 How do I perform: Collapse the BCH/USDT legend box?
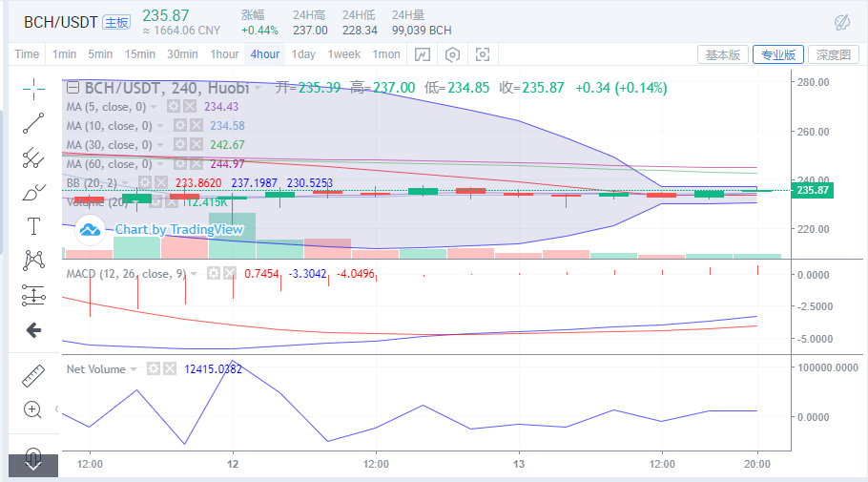click(72, 88)
